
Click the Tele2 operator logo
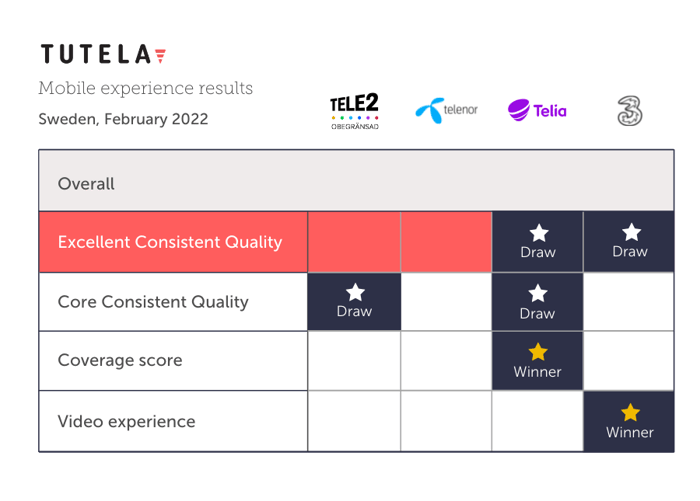coord(354,111)
